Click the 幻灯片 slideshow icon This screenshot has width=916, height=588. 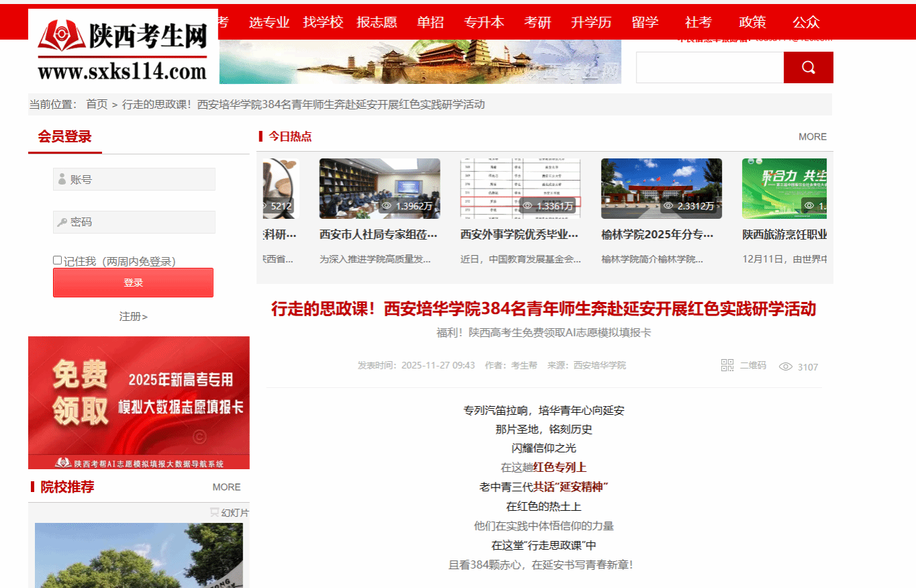pyautogui.click(x=215, y=512)
